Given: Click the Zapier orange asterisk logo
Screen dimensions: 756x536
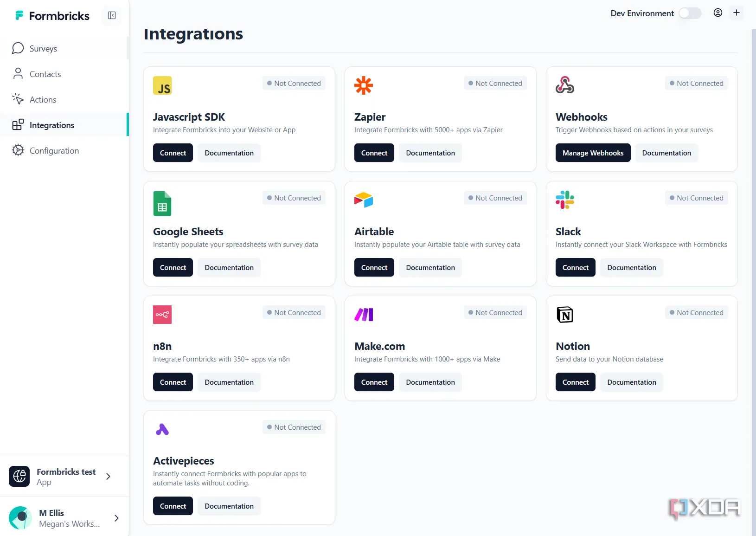Looking at the screenshot, I should point(364,85).
